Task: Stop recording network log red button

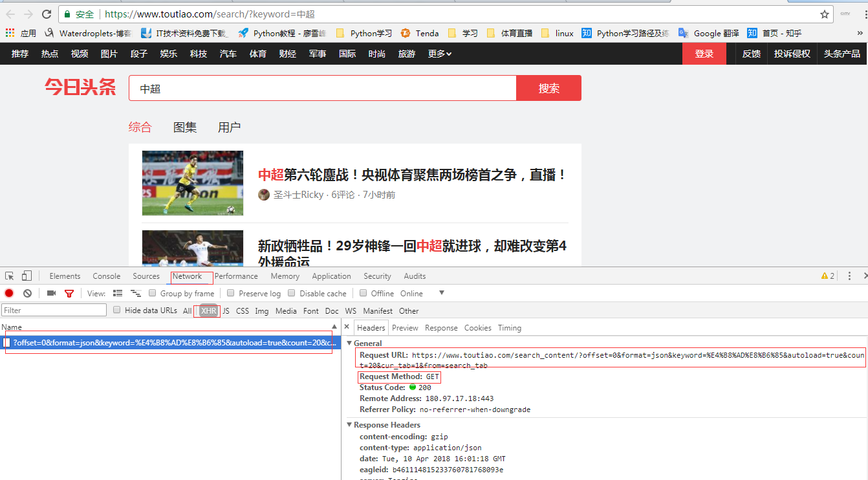Action: tap(9, 293)
